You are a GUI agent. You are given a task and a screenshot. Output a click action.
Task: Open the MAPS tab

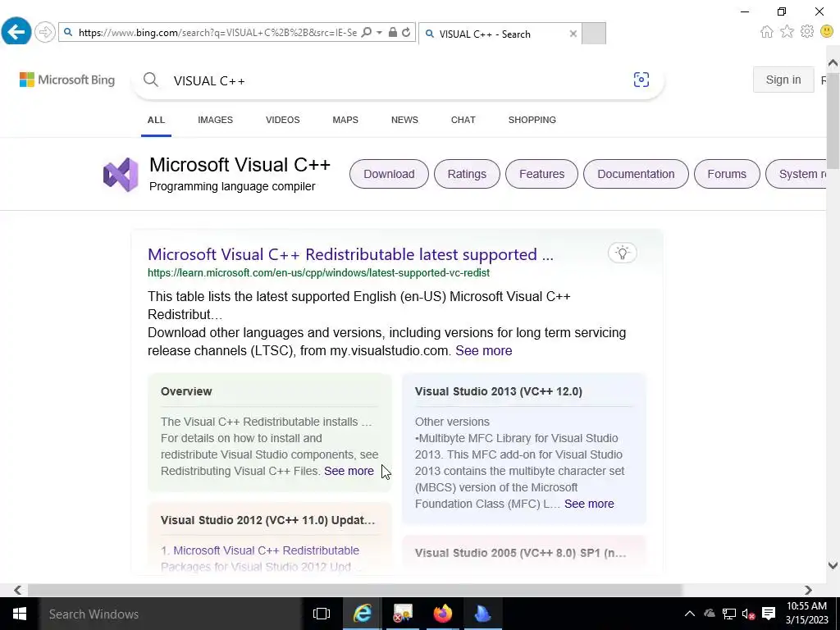click(x=345, y=120)
